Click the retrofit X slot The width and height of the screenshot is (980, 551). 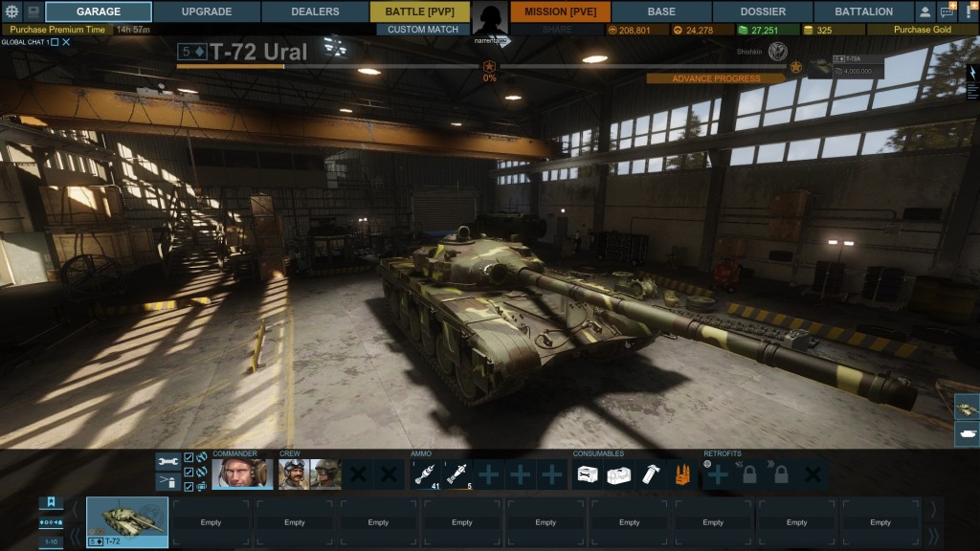click(x=813, y=474)
